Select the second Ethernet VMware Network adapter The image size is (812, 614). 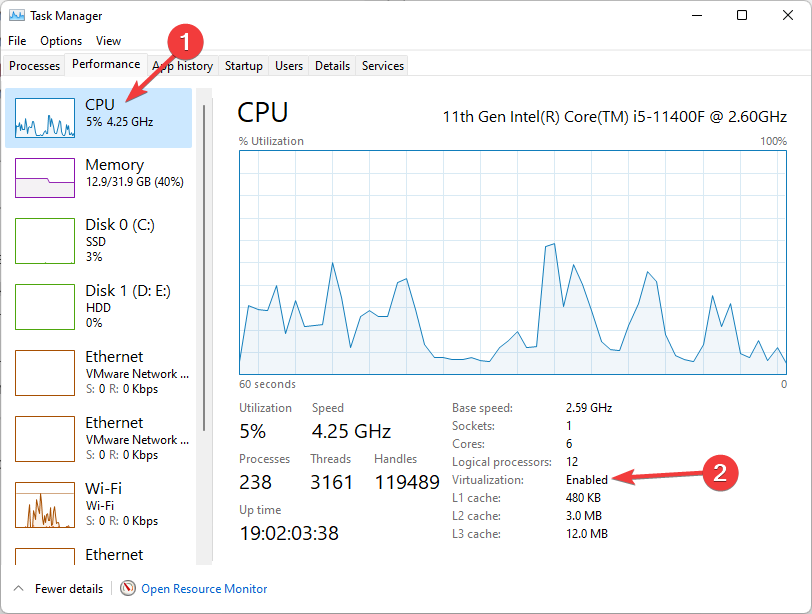[100, 438]
